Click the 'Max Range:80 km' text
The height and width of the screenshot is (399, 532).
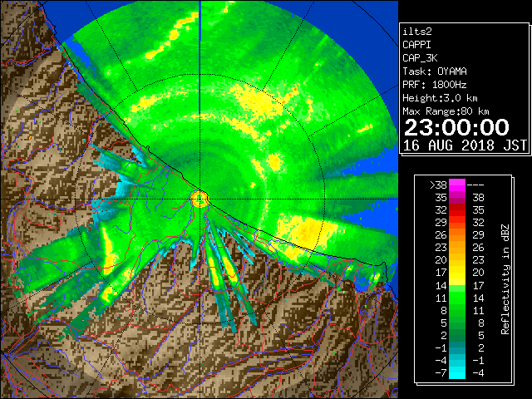coord(446,111)
